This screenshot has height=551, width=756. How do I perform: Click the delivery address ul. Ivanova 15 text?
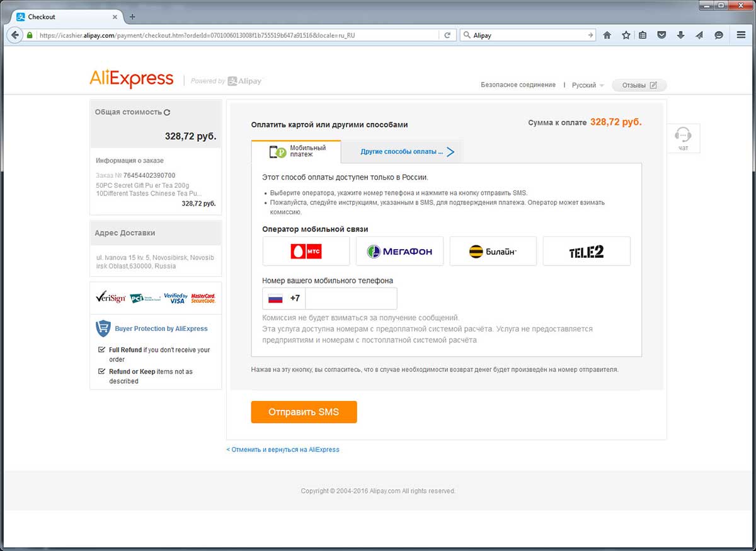tap(155, 262)
